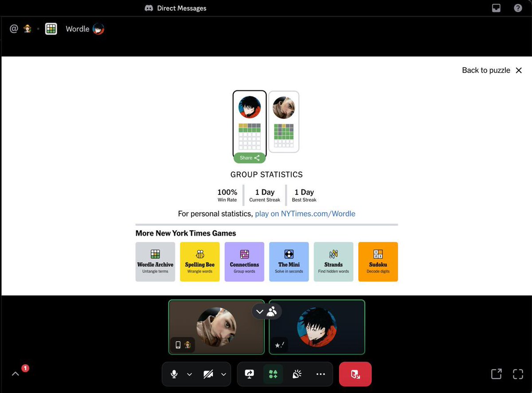532x393 pixels.
Task: Open the Discord inbox icon
Action: 497,8
